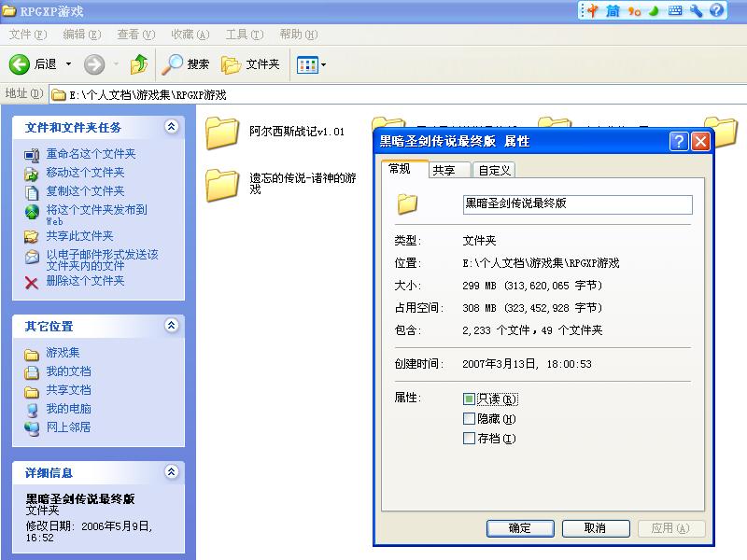The width and height of the screenshot is (747, 560).
Task: Collapse the 详细信息 panel
Action: coord(172,472)
